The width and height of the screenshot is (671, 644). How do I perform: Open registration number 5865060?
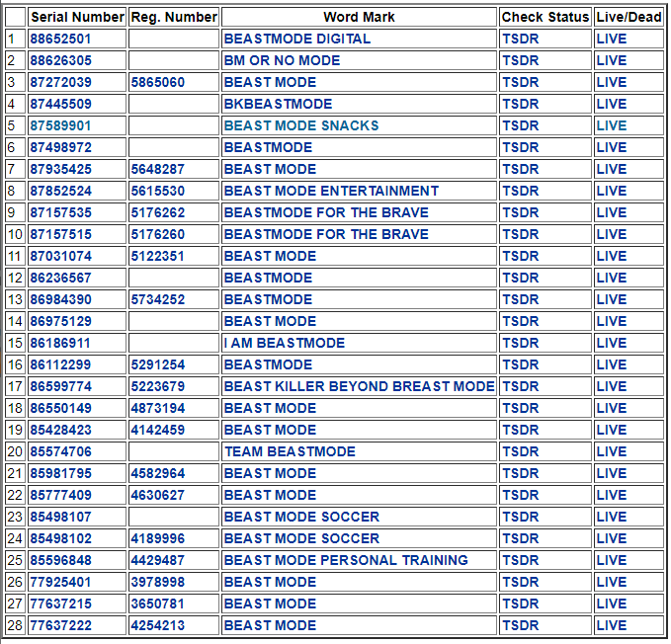[x=157, y=82]
